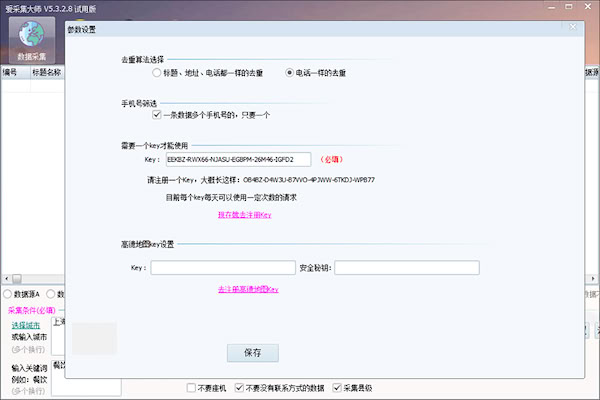Open the 选择城市 link
The image size is (600, 400).
point(26,325)
